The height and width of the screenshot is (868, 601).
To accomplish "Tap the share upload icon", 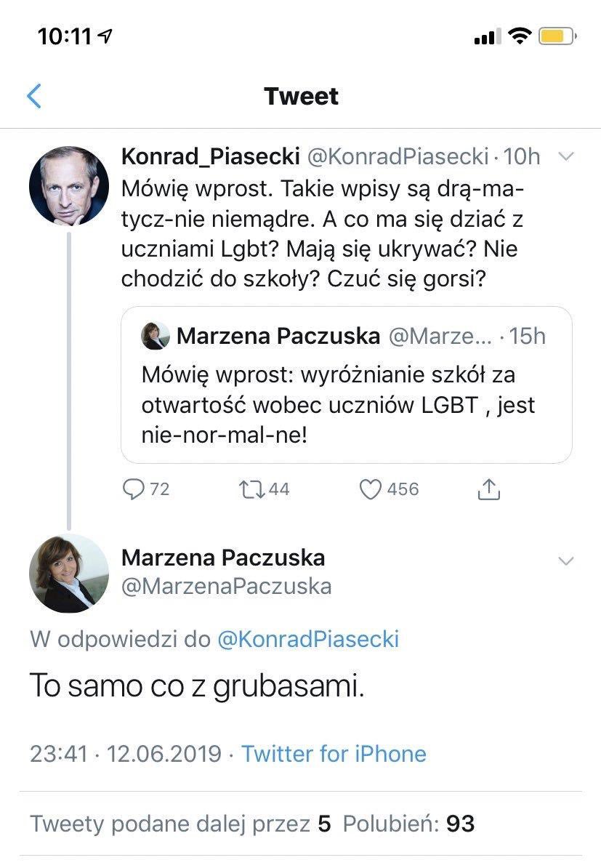I will click(x=490, y=489).
